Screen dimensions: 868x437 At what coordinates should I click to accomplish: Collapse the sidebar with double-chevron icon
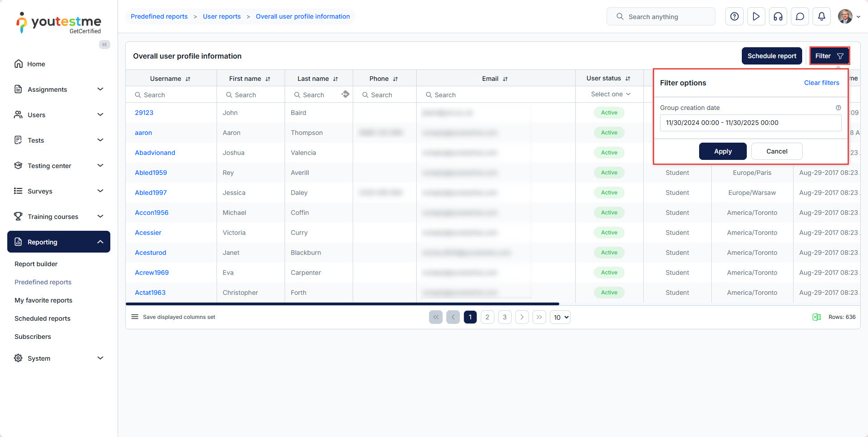[x=104, y=45]
